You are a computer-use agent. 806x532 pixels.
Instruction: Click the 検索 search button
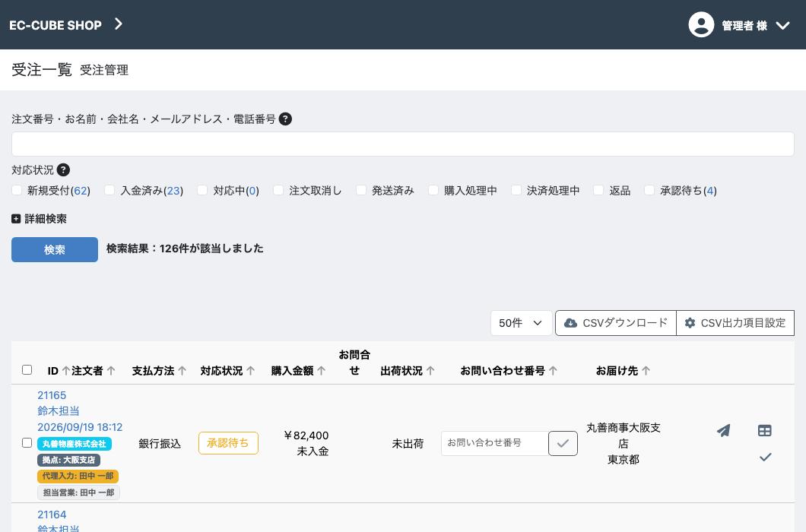(x=55, y=249)
